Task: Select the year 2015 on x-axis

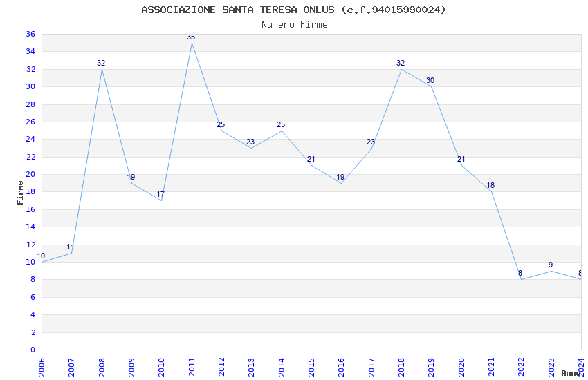Action: coord(311,367)
